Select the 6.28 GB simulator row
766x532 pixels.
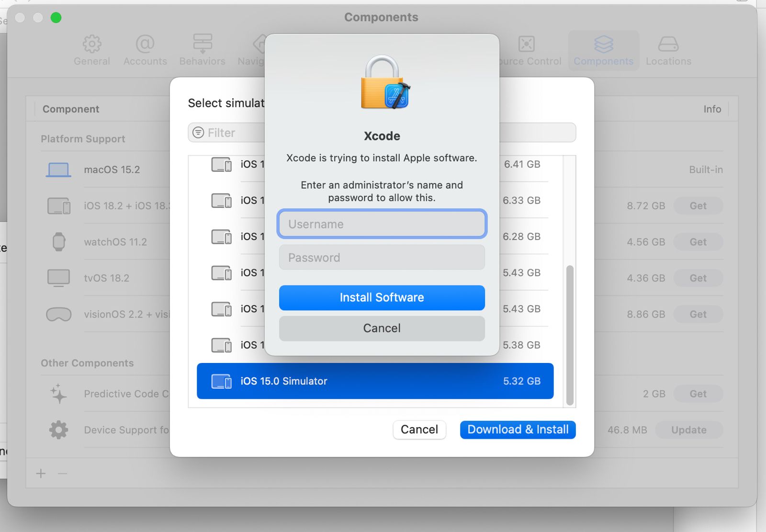(x=375, y=237)
